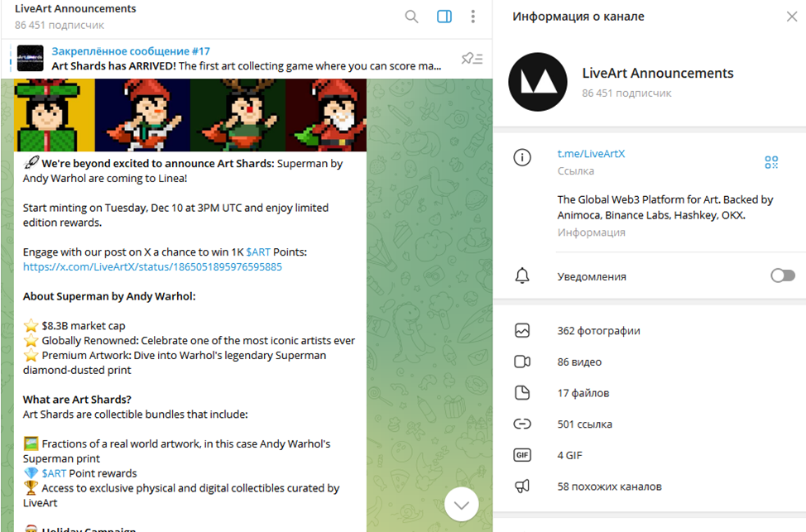Screen dimensions: 806x532
Task: Click '$8.3B market cap' line
Action: [84, 326]
